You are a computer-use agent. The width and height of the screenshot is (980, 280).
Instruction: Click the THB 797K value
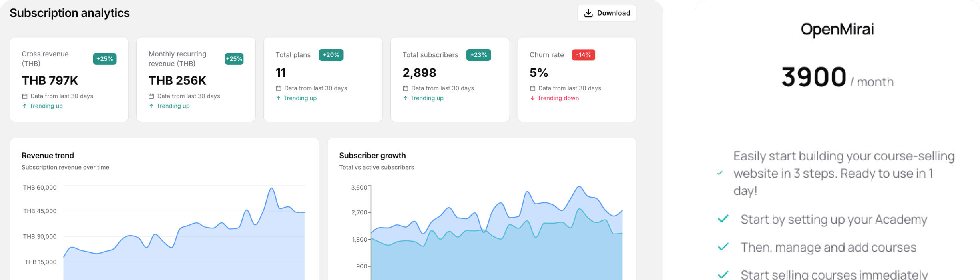coord(50,81)
